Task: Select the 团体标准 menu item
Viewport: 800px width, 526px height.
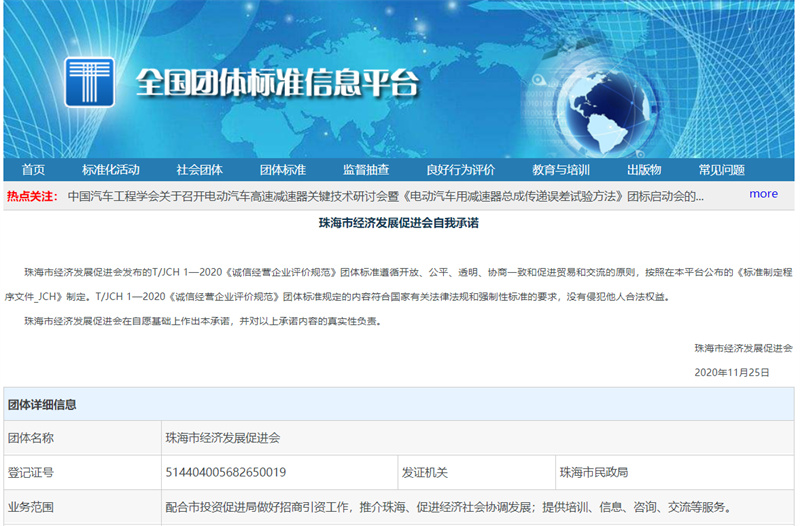Action: tap(283, 170)
